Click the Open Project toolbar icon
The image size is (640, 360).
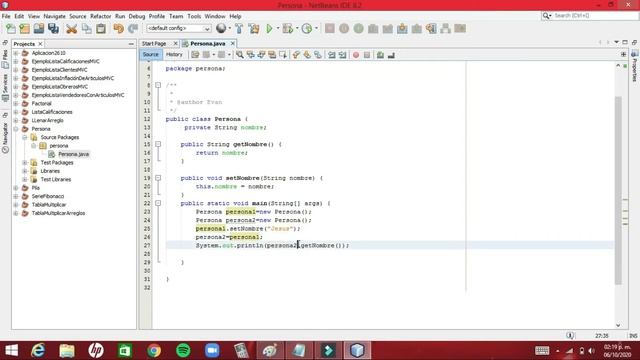click(x=39, y=29)
